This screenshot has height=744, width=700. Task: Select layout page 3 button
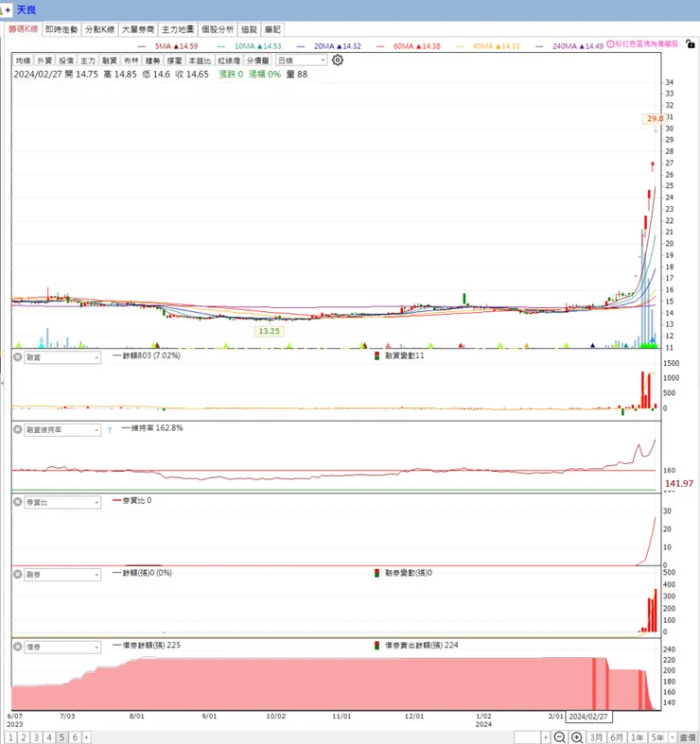36,737
